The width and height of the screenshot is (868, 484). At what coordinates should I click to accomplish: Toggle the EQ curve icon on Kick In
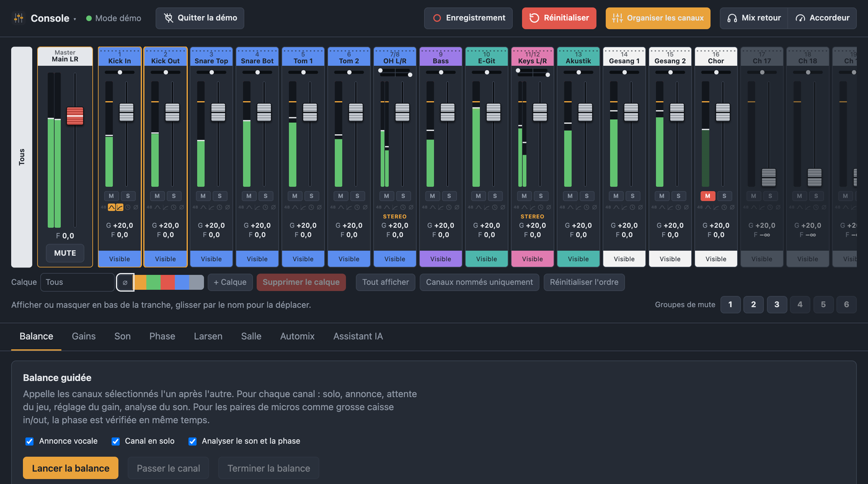pyautogui.click(x=112, y=207)
